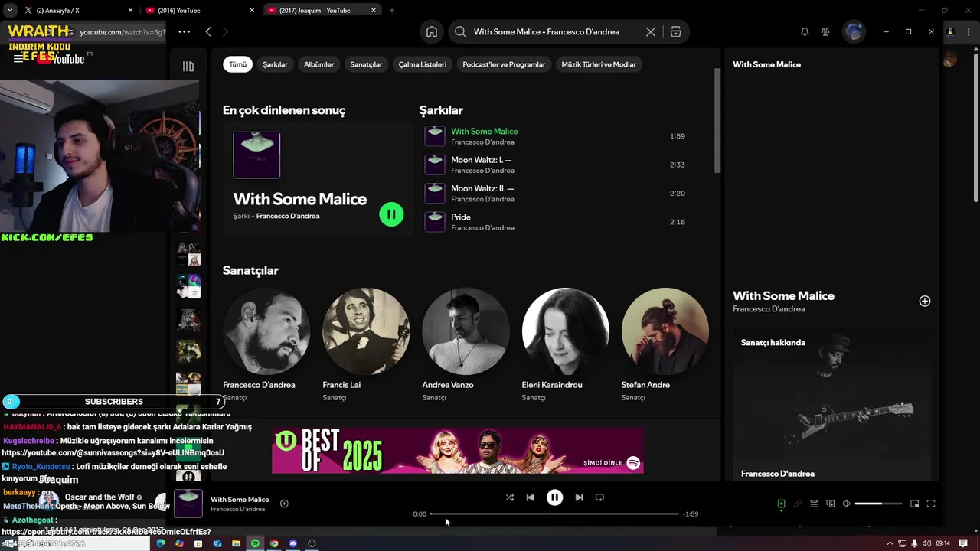Set volume using the volume slider
Image resolution: width=980 pixels, height=551 pixels.
pyautogui.click(x=877, y=504)
